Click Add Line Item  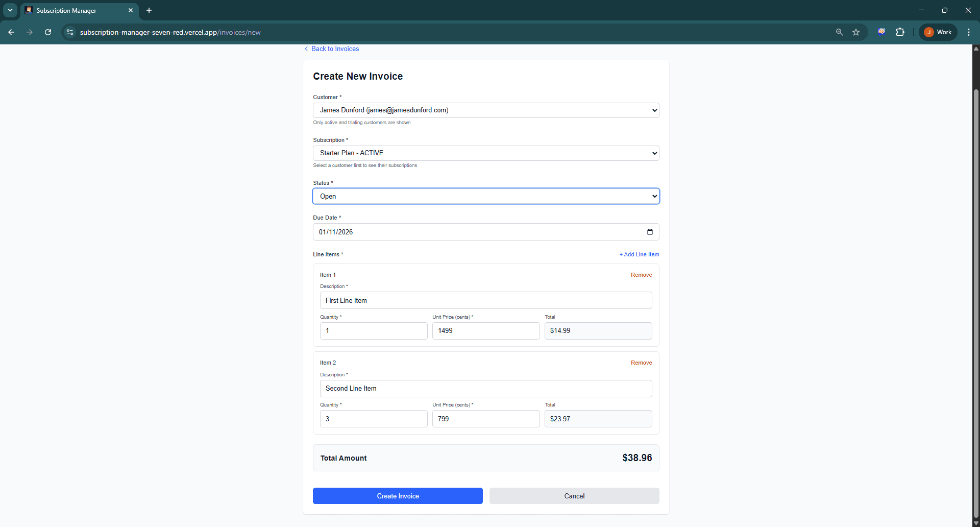(639, 254)
